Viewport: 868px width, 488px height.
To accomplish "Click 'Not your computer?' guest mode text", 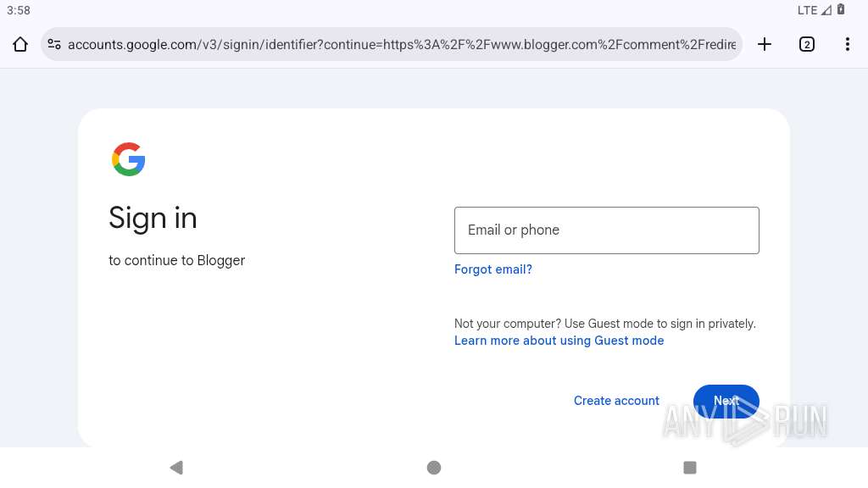I will tap(605, 324).
